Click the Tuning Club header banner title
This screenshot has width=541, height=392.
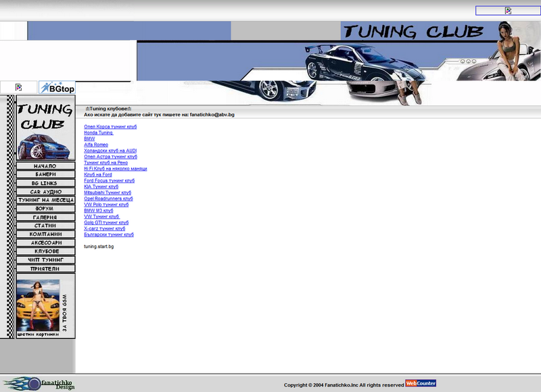point(413,32)
